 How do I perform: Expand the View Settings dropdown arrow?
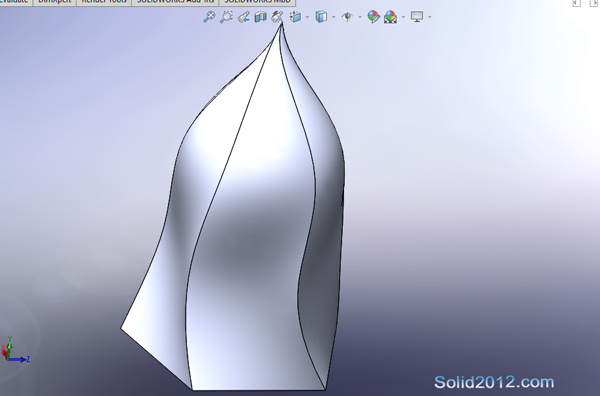pos(429,17)
